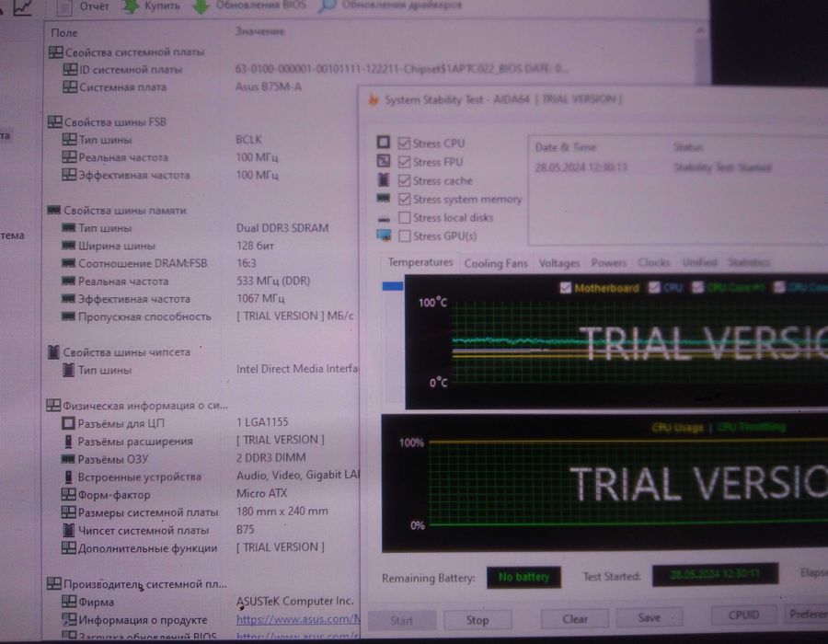This screenshot has height=644, width=828.
Task: Click the Значение column header
Action: point(259,31)
